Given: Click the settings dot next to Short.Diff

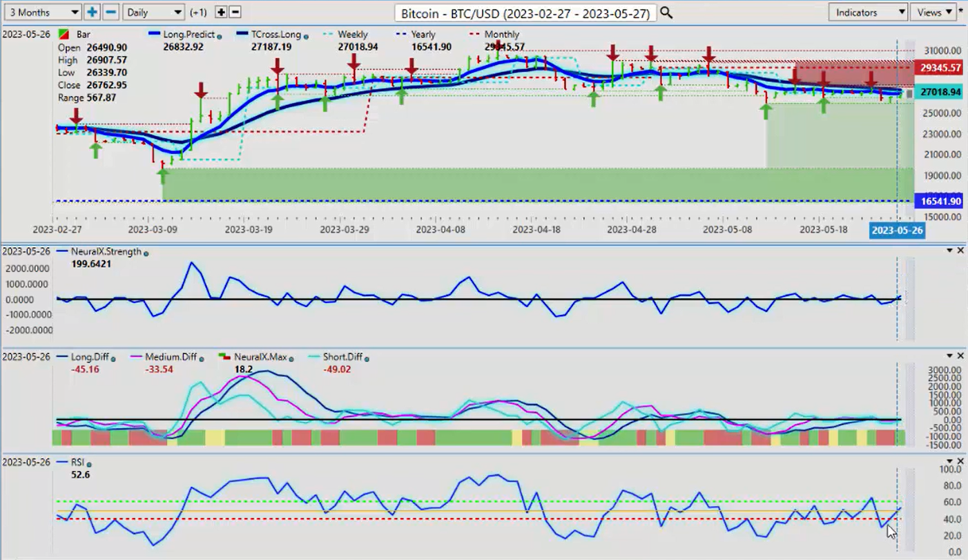Looking at the screenshot, I should point(367,358).
